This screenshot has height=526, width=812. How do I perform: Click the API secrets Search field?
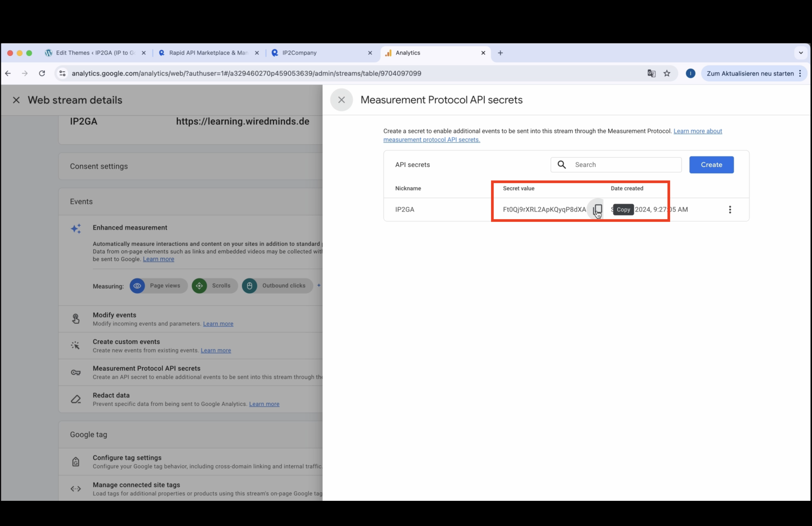tap(616, 165)
